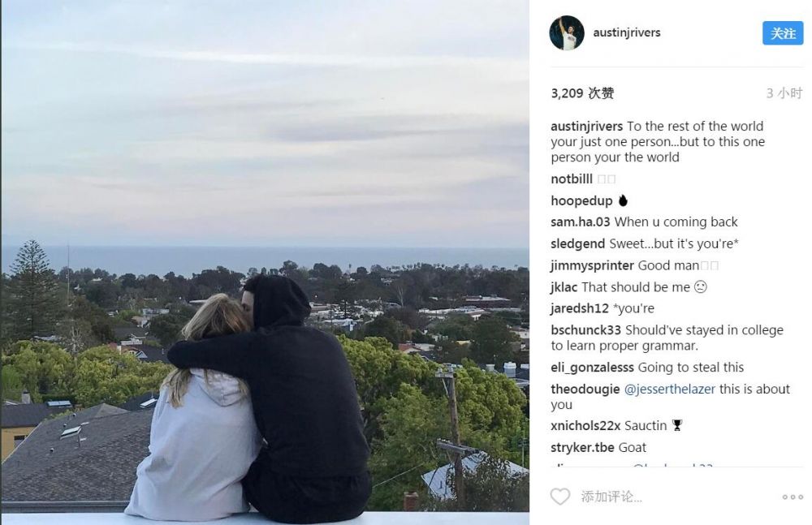Click the couple photo on rooftop
The height and width of the screenshot is (525, 812).
pos(266,263)
